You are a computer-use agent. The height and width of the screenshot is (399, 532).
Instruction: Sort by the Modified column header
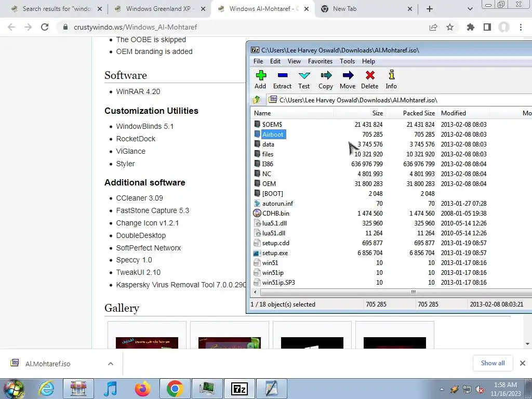point(463,113)
